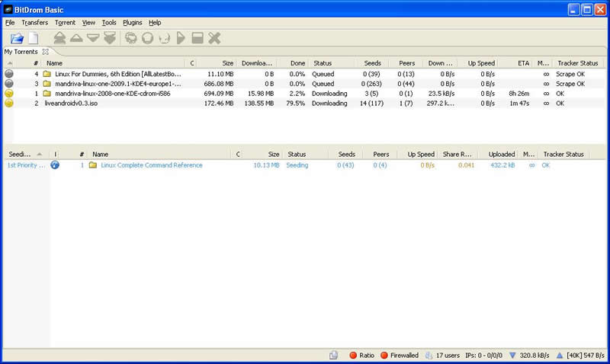
Task: Click gray health icon of Linux For Dummies
Action: pos(9,73)
